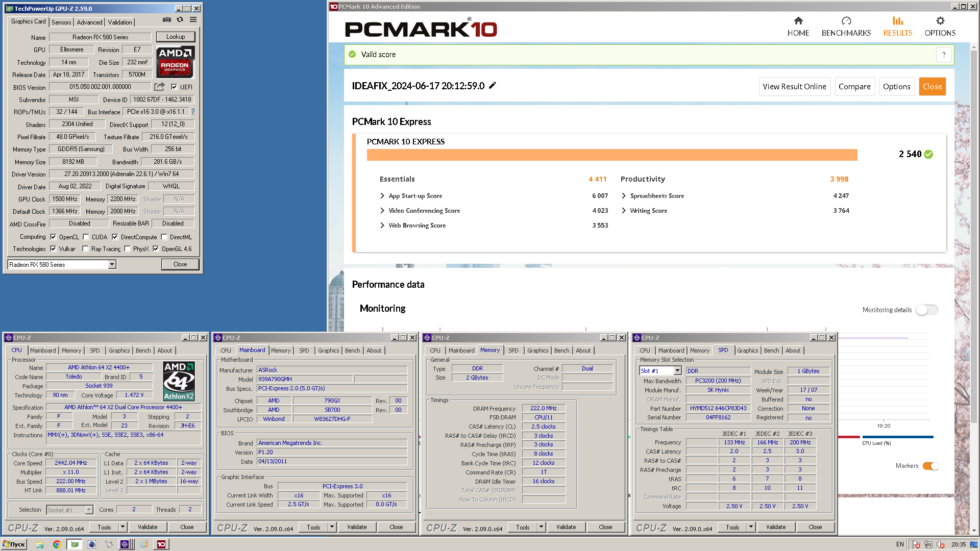Click the AMD Athlon X2 logo in CPU-Z
Viewport: 980px width, 551px height.
tap(179, 381)
